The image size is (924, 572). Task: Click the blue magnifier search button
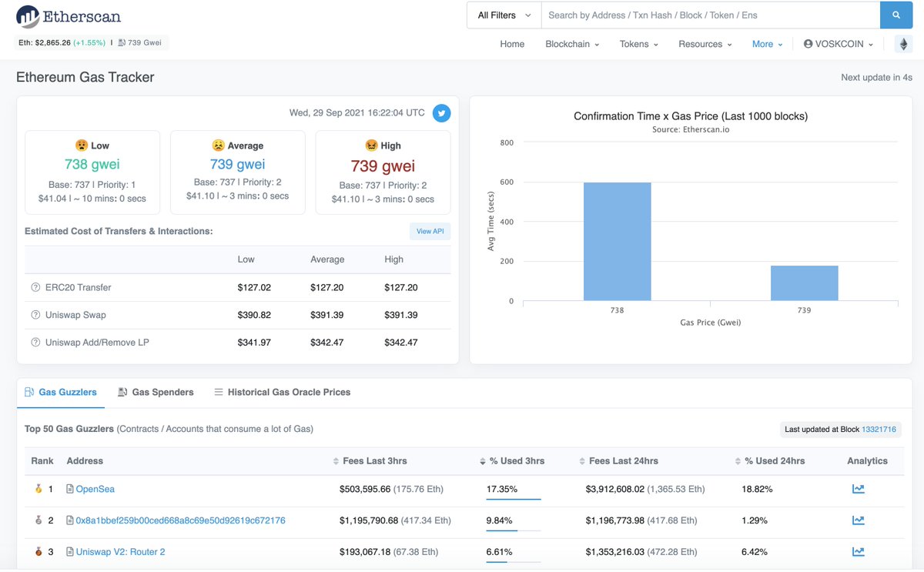(x=896, y=15)
